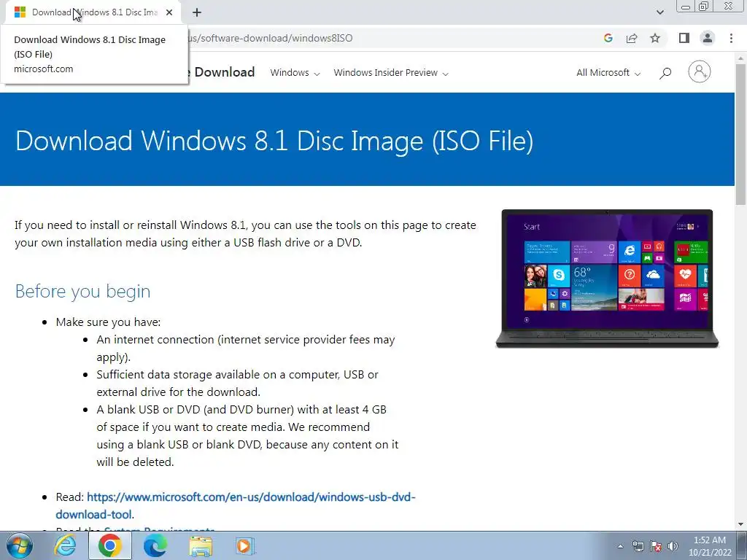Screen dimensions: 747x560
Task: Click the Windows 8.1 laptop image
Action: (607, 279)
